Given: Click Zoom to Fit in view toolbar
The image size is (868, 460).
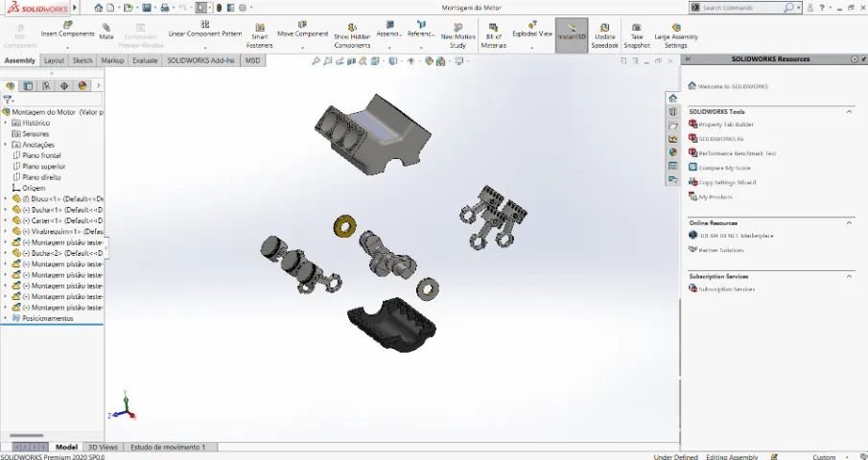Looking at the screenshot, I should tap(317, 61).
